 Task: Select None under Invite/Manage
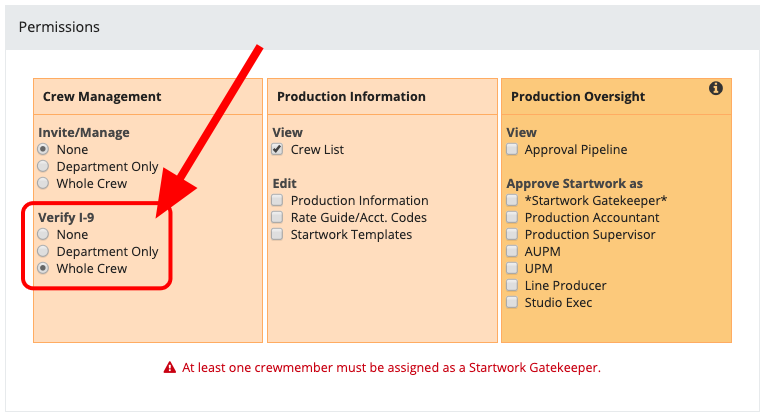point(43,149)
